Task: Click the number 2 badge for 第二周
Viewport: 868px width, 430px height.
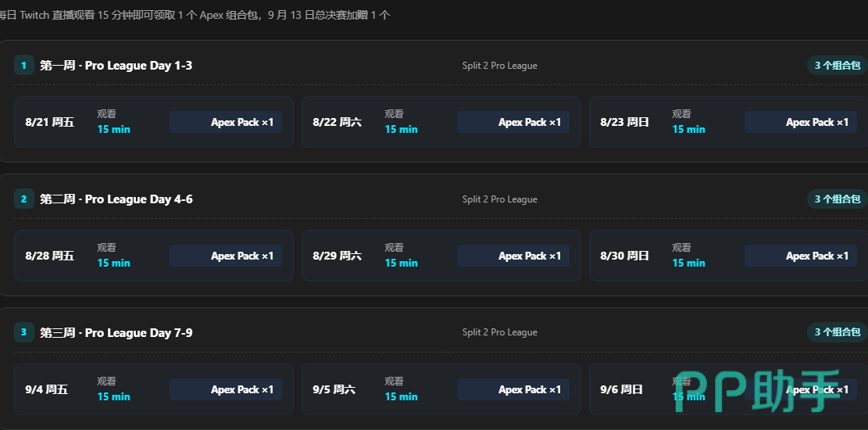Action: click(23, 199)
